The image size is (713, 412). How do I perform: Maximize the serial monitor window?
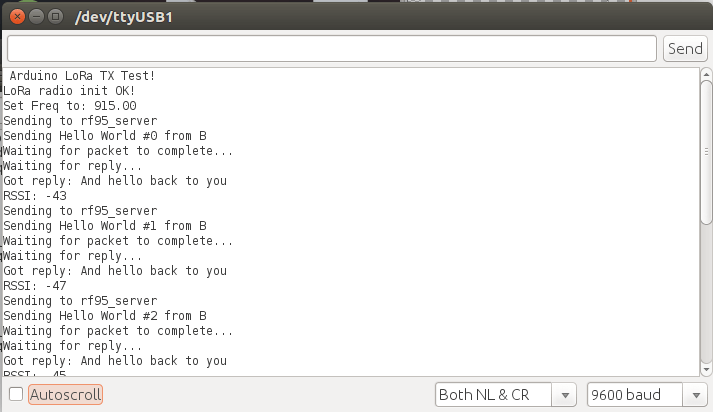(x=55, y=17)
